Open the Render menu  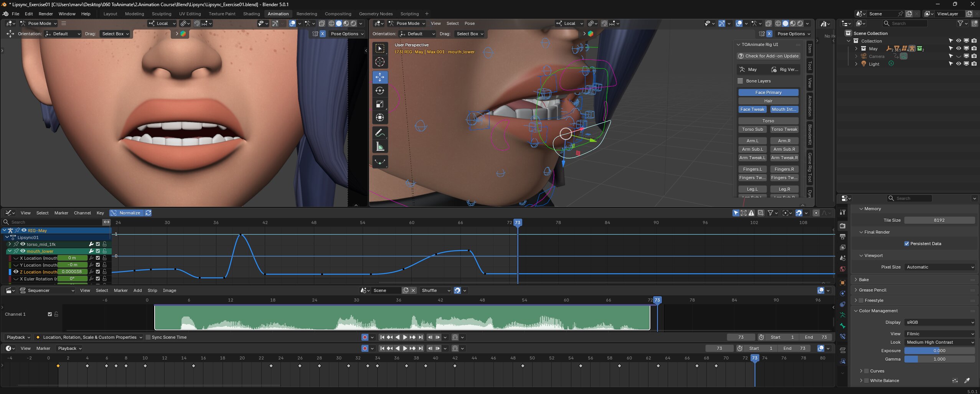tap(46, 14)
